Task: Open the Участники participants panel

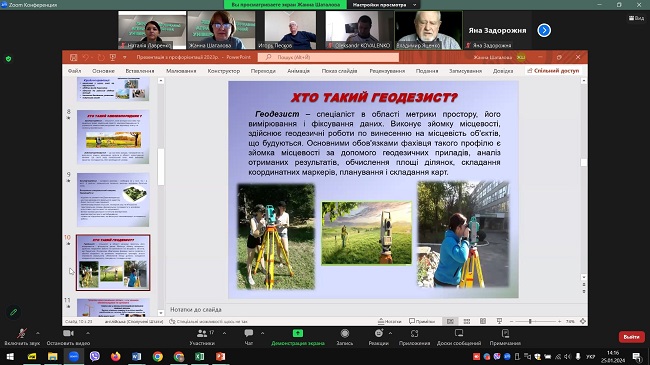Action: click(x=202, y=337)
